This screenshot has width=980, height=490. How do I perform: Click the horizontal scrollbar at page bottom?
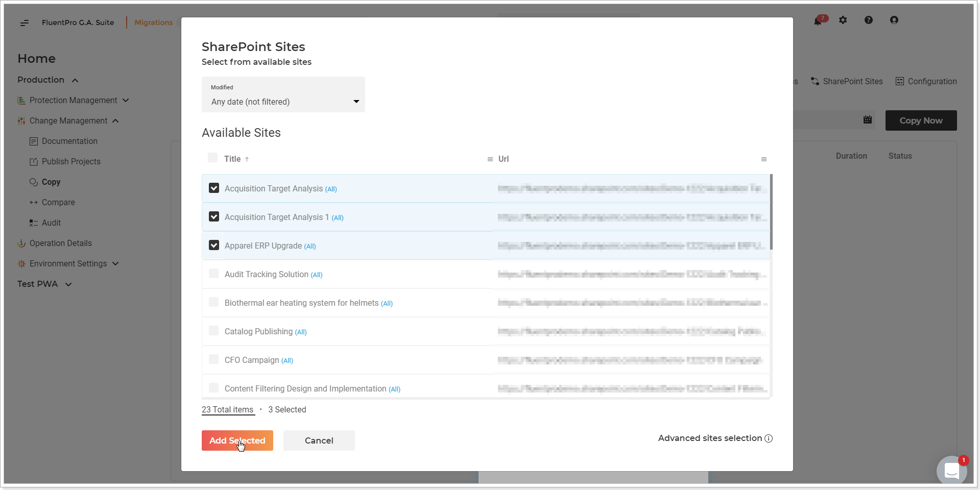[x=593, y=478]
